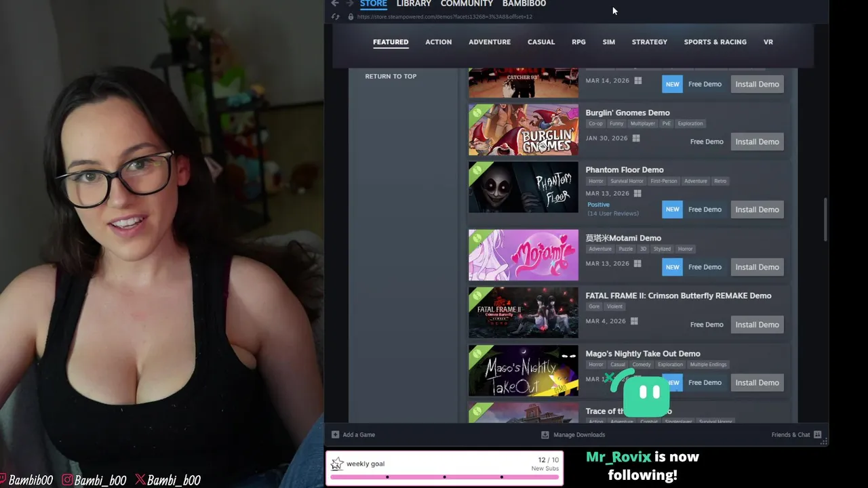Select the VR category tab
This screenshot has width=868, height=488.
(x=768, y=42)
